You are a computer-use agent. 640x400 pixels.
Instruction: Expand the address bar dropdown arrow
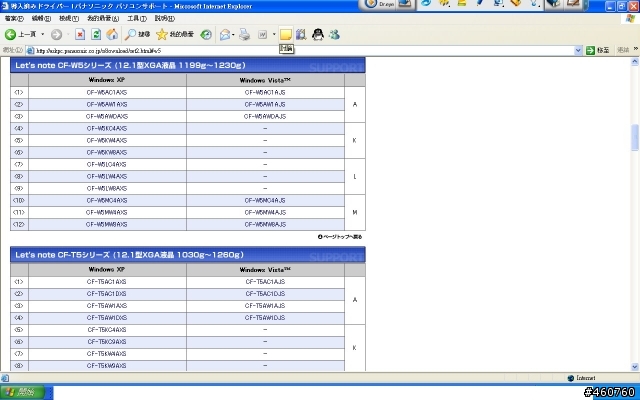click(578, 50)
